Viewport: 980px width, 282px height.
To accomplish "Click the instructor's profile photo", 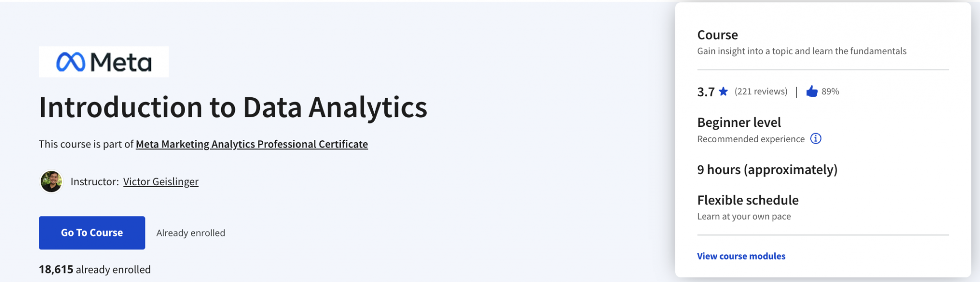I will coord(51,181).
